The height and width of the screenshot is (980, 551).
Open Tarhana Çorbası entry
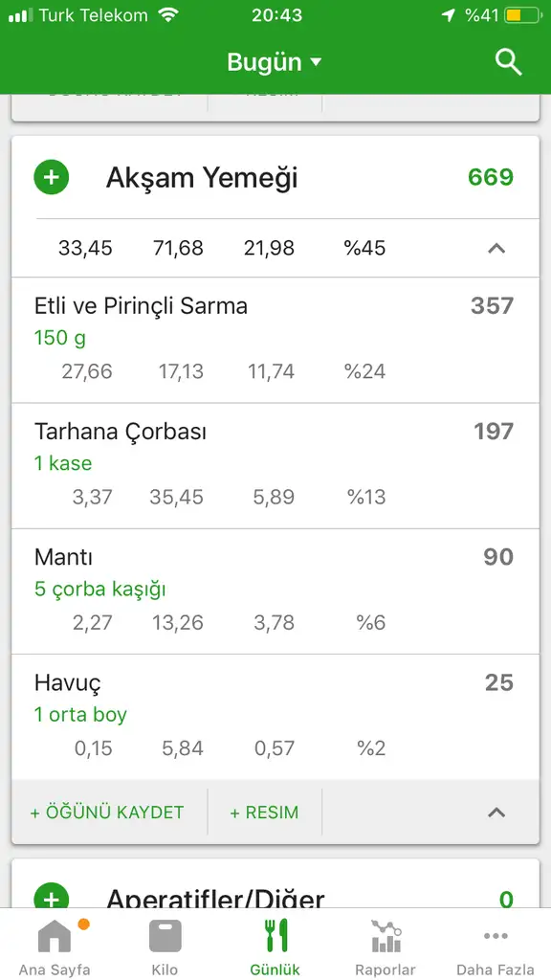[275, 466]
